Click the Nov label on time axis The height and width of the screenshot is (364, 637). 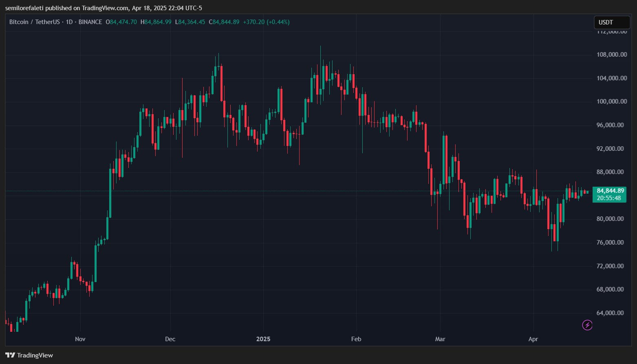80,339
